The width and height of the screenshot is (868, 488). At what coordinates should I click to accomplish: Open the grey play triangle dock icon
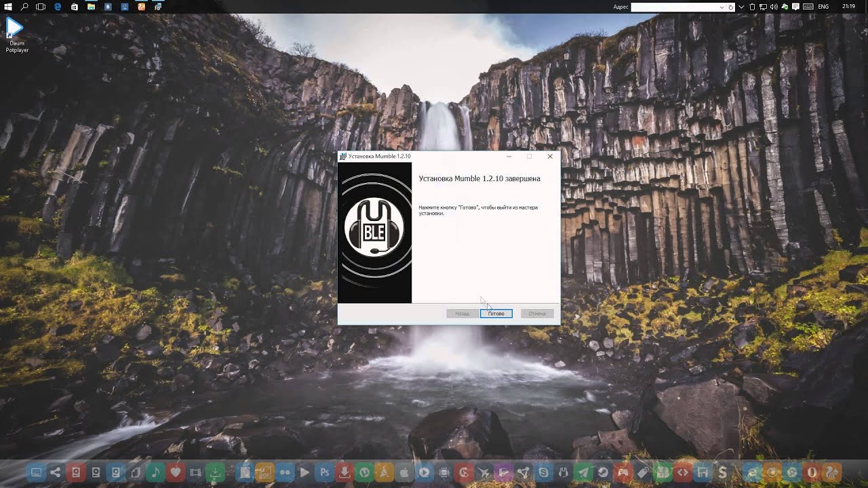tap(304, 472)
